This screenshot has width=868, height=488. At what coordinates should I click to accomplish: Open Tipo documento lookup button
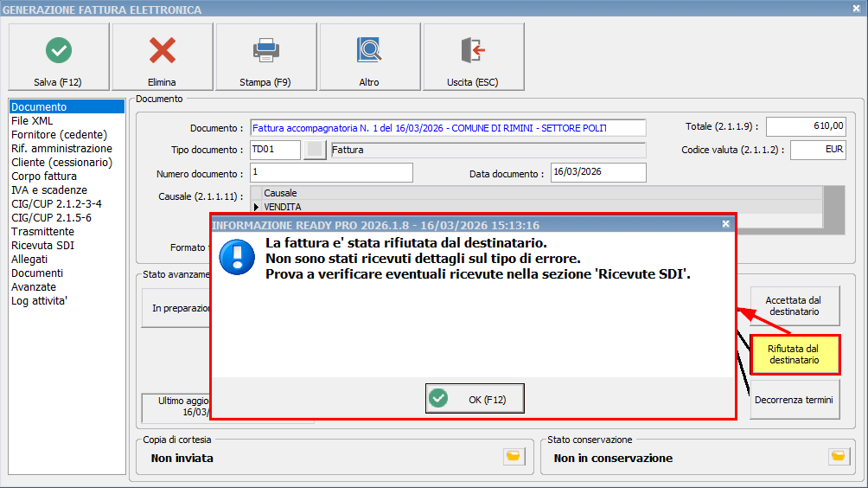tap(316, 150)
